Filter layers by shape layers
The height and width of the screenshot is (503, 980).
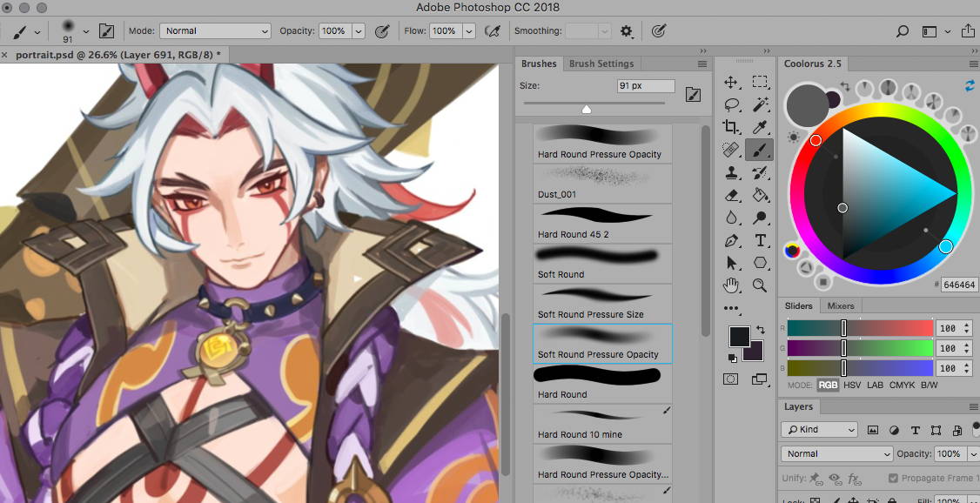point(936,430)
